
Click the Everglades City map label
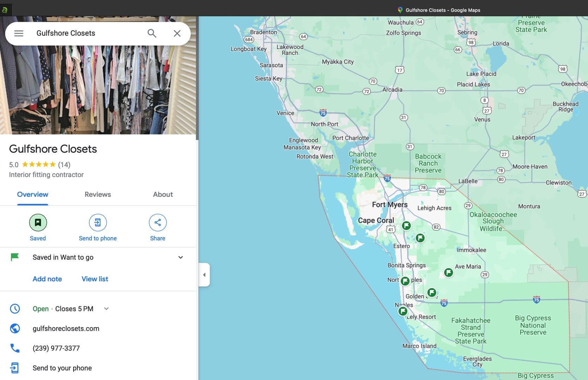(478, 362)
